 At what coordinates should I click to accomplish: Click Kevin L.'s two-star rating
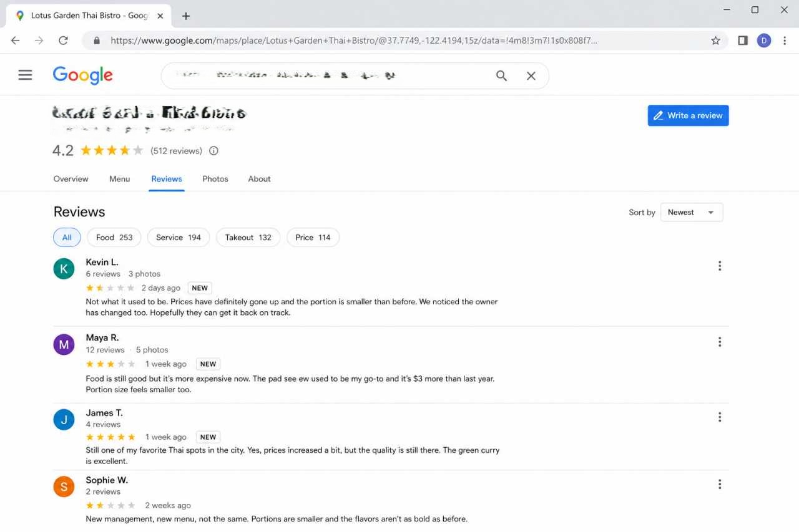(110, 288)
